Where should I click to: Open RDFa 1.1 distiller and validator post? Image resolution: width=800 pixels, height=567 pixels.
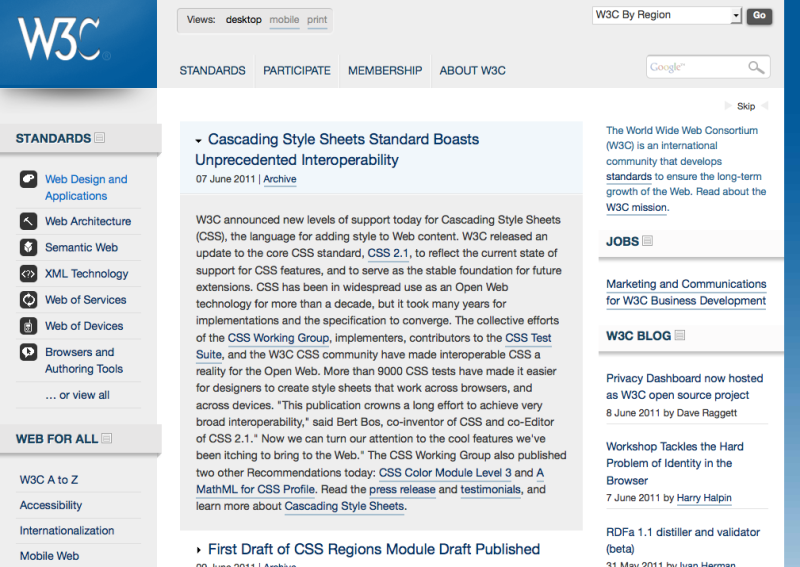tap(683, 540)
